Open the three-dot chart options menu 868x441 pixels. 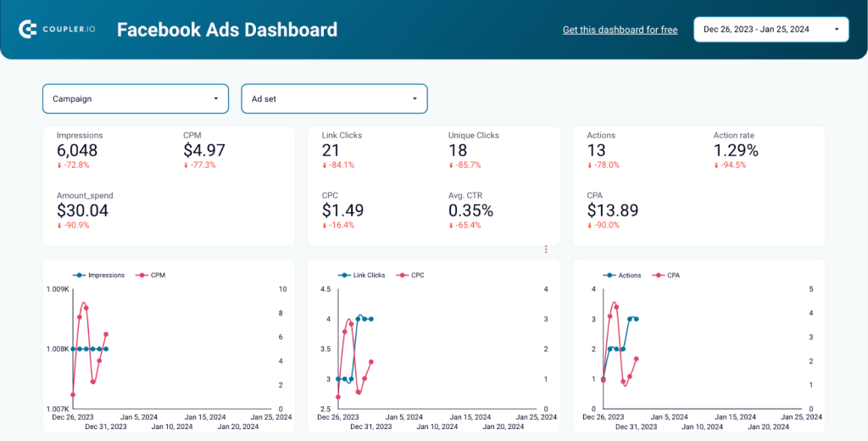click(546, 250)
